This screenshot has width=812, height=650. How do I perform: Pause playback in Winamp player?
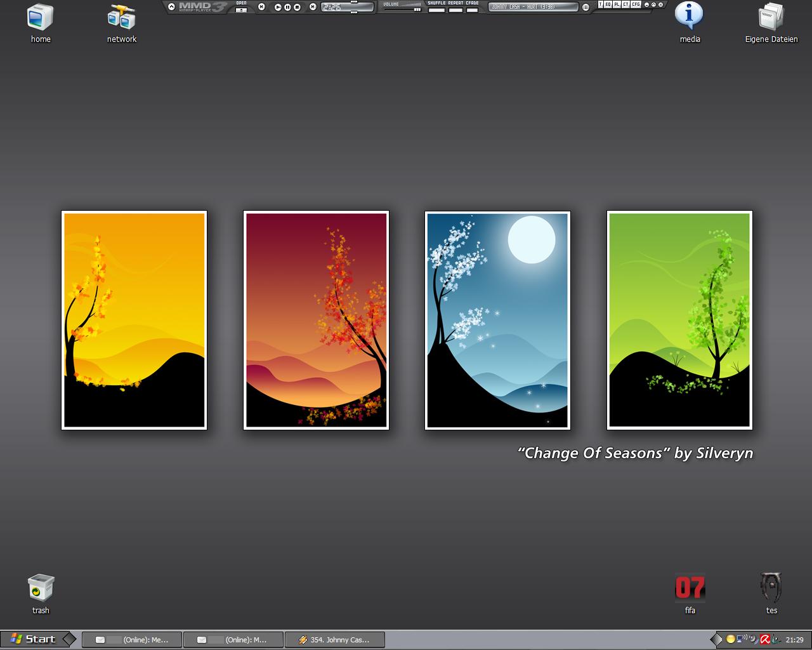287,8
